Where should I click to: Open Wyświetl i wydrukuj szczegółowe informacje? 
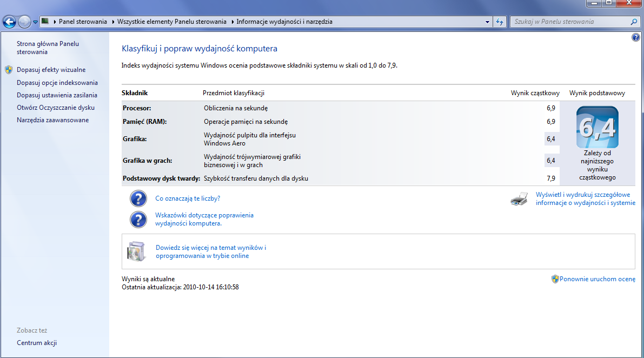585,198
